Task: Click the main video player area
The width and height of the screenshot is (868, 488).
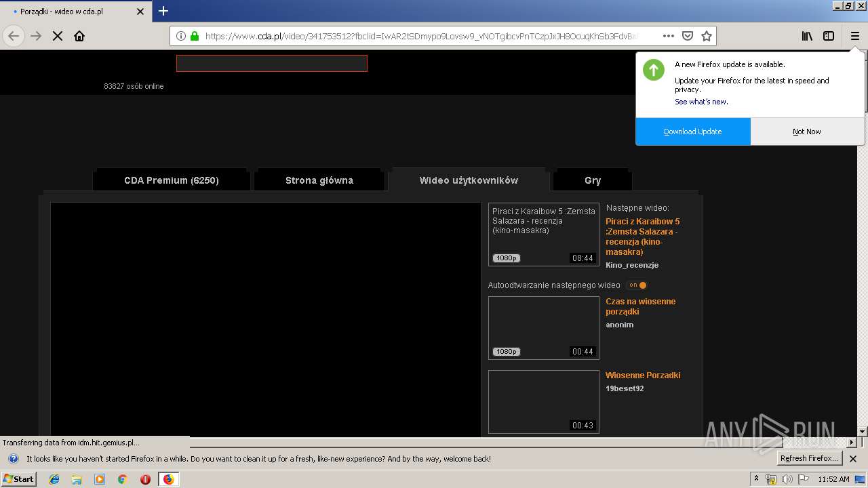Action: coord(266,319)
